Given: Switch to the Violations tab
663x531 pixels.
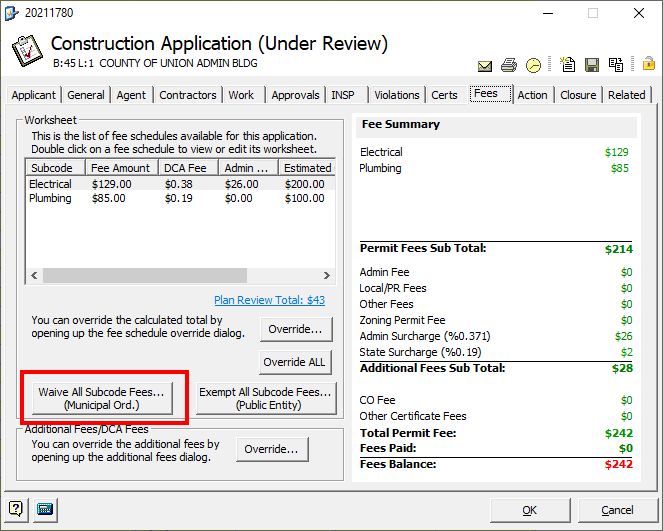Looking at the screenshot, I should (397, 95).
